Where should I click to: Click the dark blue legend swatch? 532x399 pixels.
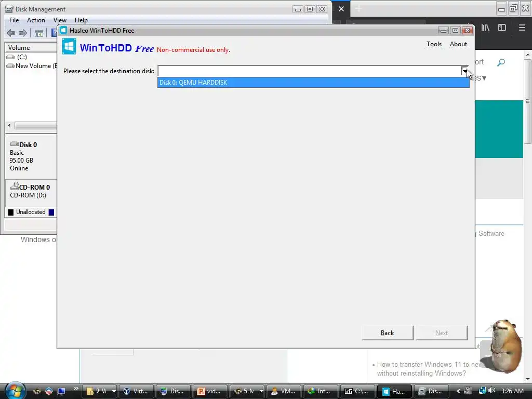(51, 212)
